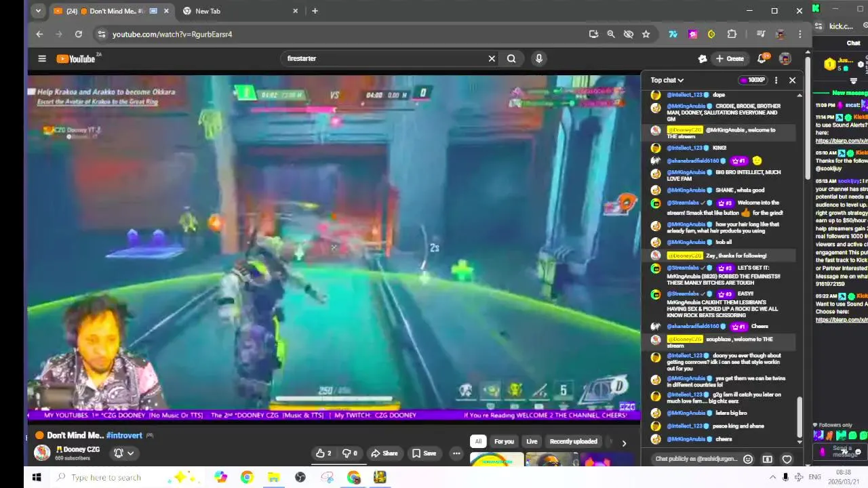Open Copilot from the taskbar
The width and height of the screenshot is (868, 488).
(x=221, y=477)
